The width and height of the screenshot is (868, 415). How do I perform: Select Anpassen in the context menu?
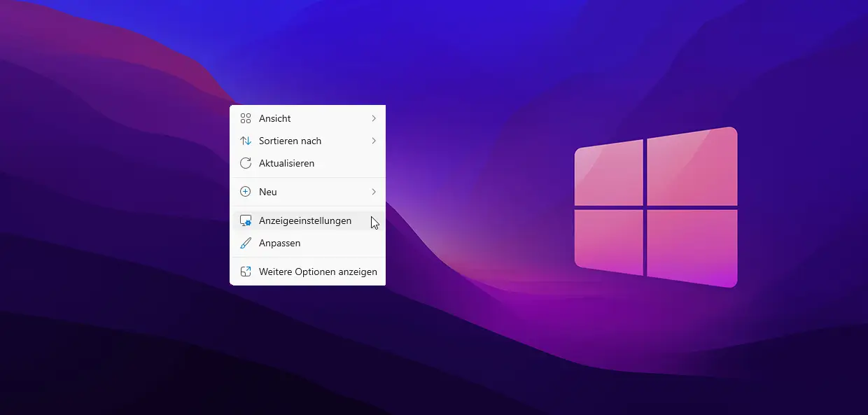pos(307,243)
